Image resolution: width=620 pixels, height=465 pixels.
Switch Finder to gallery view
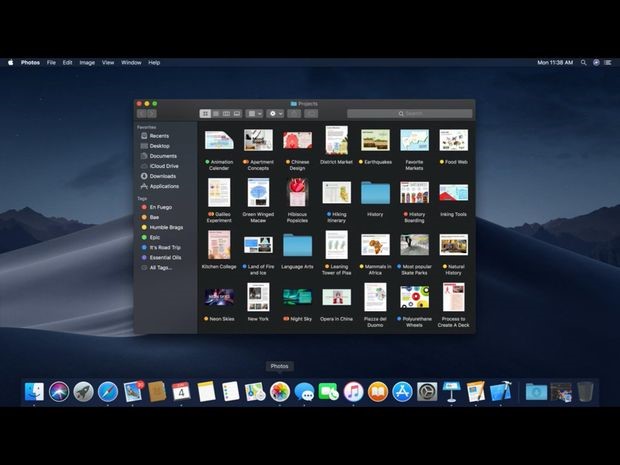237,114
